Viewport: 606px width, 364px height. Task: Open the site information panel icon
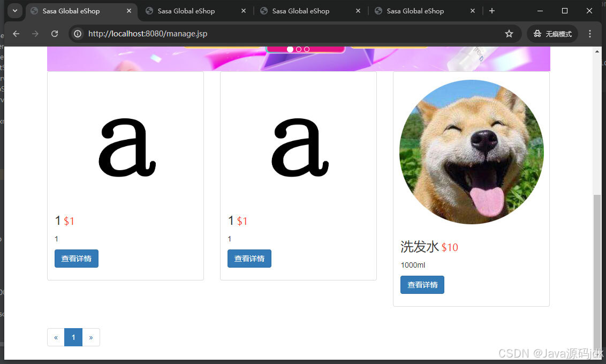(x=78, y=33)
